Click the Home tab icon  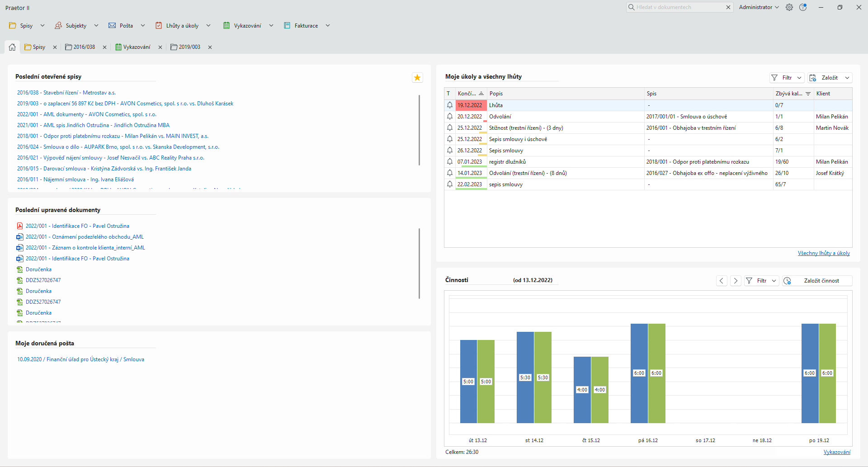click(x=12, y=47)
